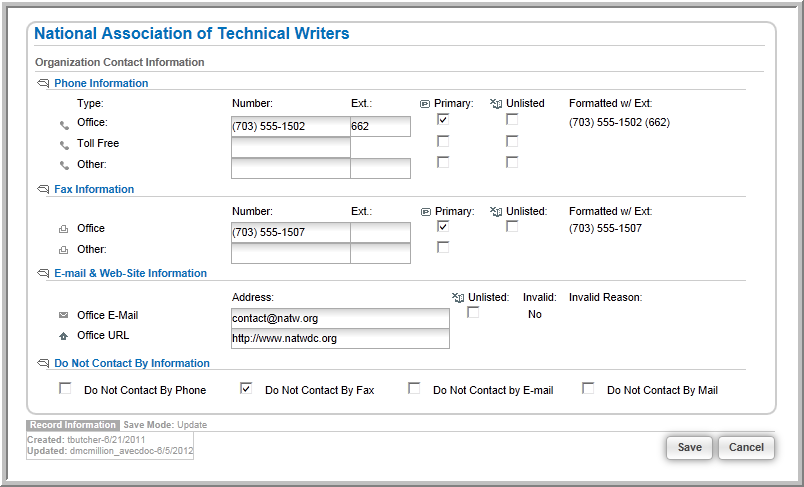
Task: Click the phone handset icon beside Toll Free
Action: [64, 145]
